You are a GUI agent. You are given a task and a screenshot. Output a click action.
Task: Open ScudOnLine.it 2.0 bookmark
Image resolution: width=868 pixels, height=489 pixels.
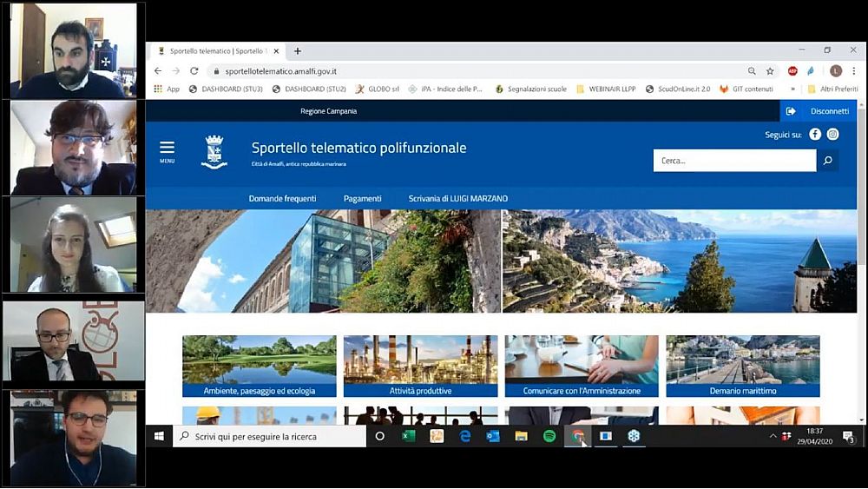pos(678,89)
